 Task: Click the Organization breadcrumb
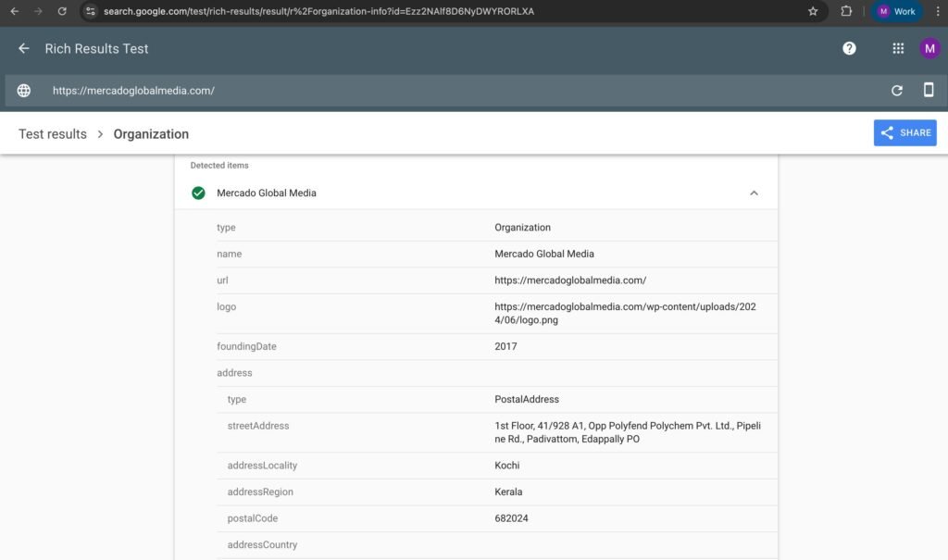click(151, 133)
